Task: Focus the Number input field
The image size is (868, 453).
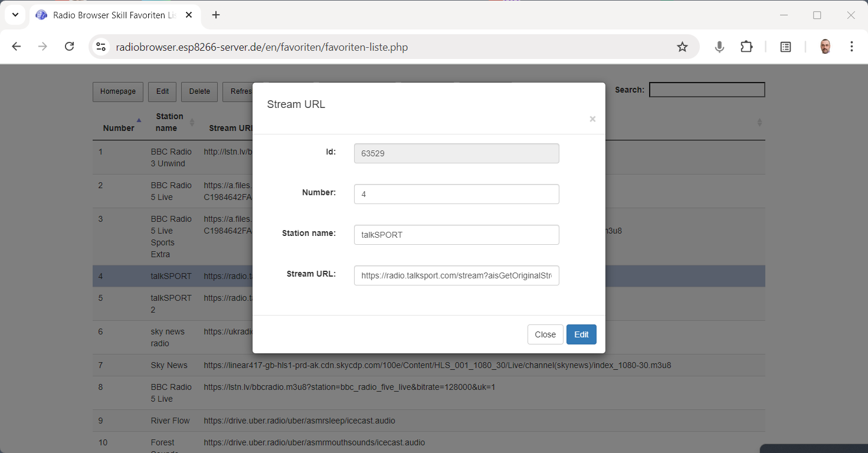Action: pos(456,194)
